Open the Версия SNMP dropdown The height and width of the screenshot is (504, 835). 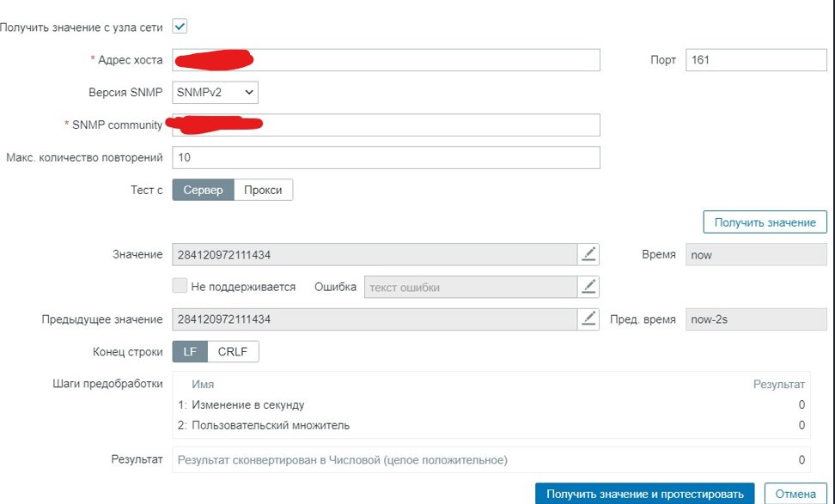[215, 92]
